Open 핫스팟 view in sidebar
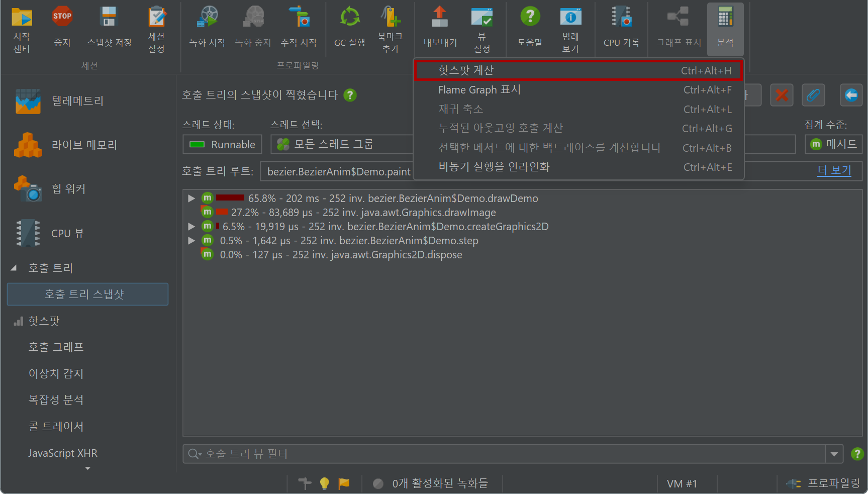This screenshot has height=494, width=868. click(44, 321)
